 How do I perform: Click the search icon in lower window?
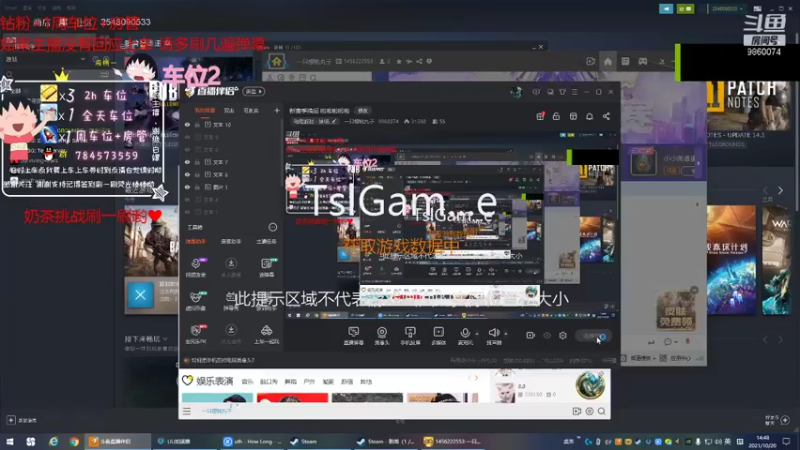click(x=602, y=411)
